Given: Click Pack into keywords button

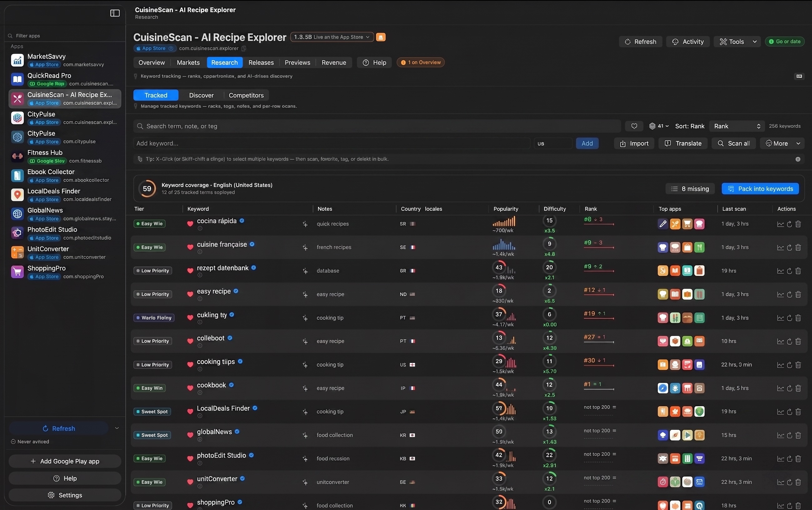Looking at the screenshot, I should pyautogui.click(x=760, y=189).
